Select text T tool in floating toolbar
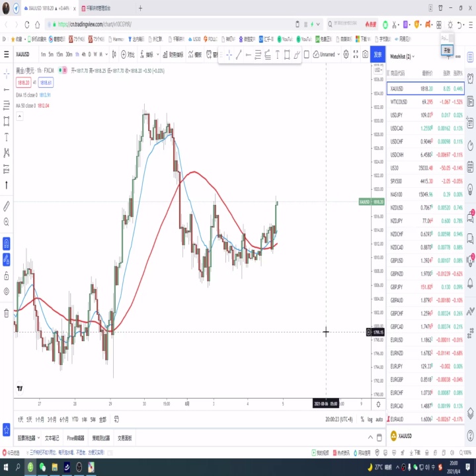Image resolution: width=476 pixels, height=476 pixels. click(x=278, y=55)
